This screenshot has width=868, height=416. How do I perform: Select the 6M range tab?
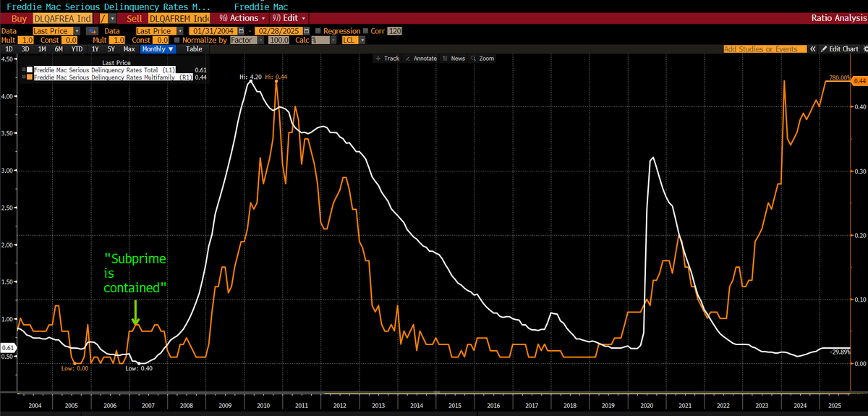(x=59, y=48)
